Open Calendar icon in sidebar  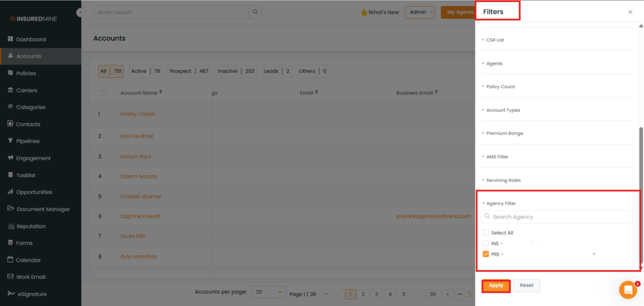[x=10, y=260]
